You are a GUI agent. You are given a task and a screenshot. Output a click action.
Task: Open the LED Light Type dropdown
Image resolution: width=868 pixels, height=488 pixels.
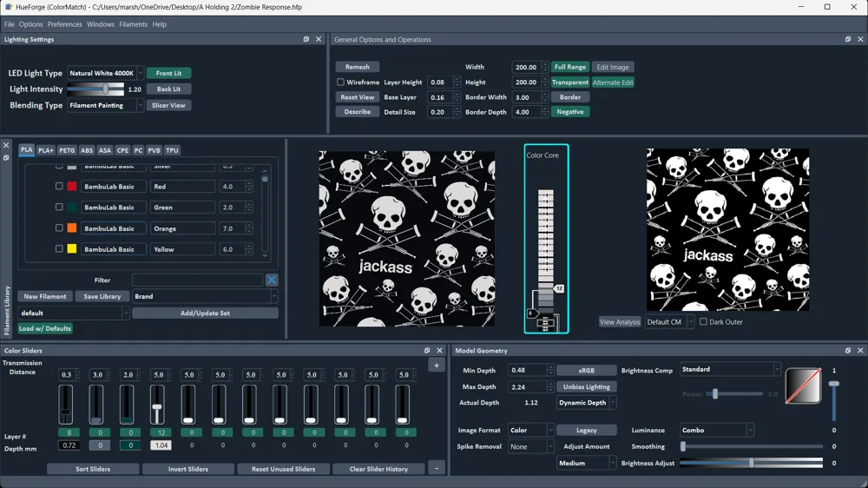105,73
